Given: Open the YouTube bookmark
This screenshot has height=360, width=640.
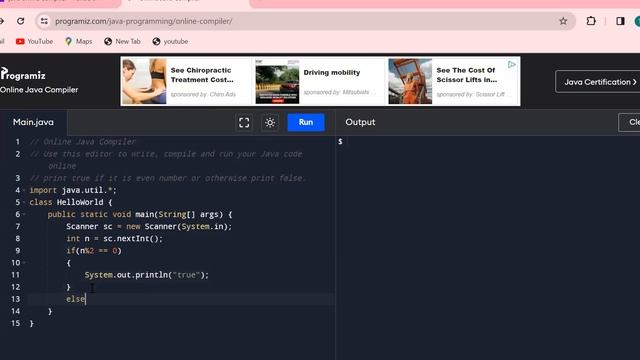Looking at the screenshot, I should pyautogui.click(x=34, y=41).
